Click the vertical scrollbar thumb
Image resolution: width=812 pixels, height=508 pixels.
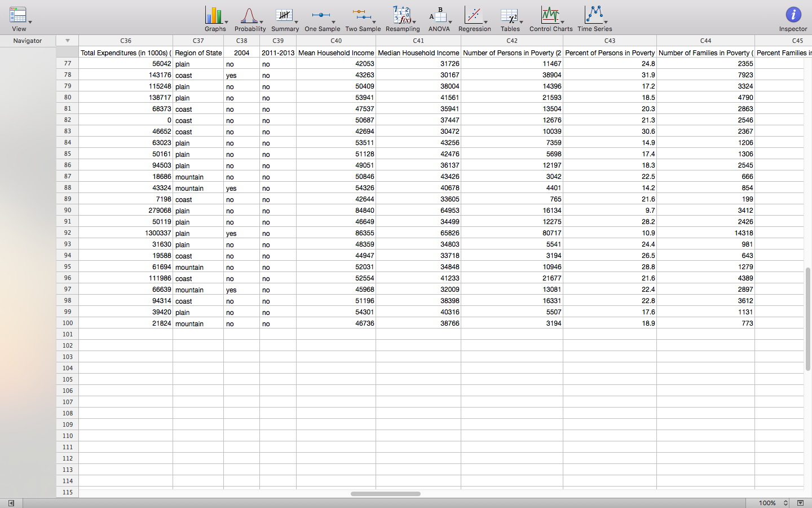(x=807, y=319)
